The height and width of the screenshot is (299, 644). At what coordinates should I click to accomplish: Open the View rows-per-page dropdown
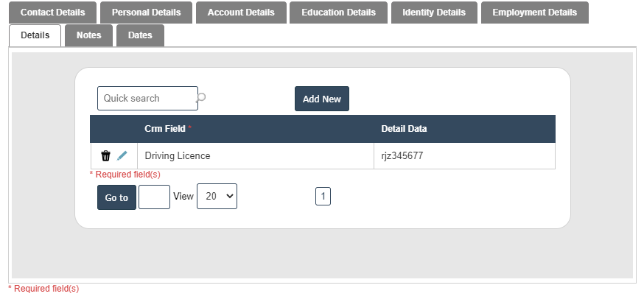click(217, 197)
